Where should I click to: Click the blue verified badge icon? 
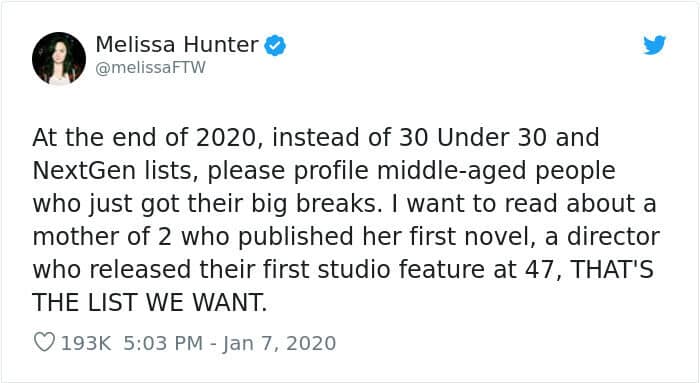pyautogui.click(x=275, y=45)
